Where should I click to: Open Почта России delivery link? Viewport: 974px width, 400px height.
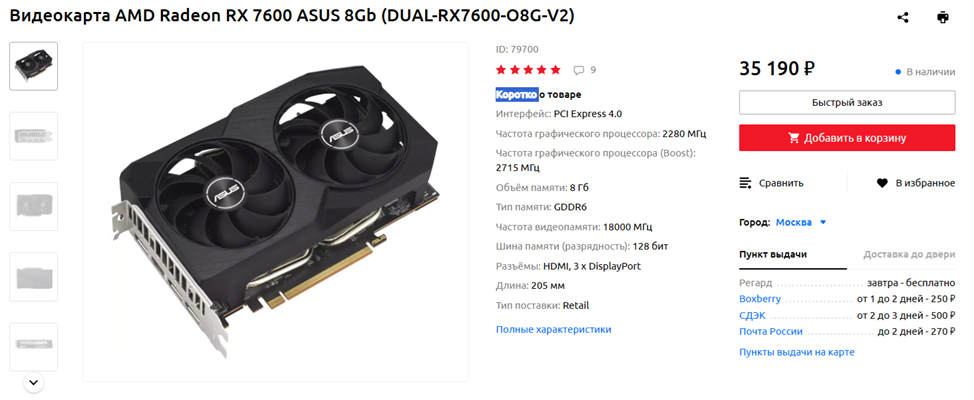coord(771,332)
